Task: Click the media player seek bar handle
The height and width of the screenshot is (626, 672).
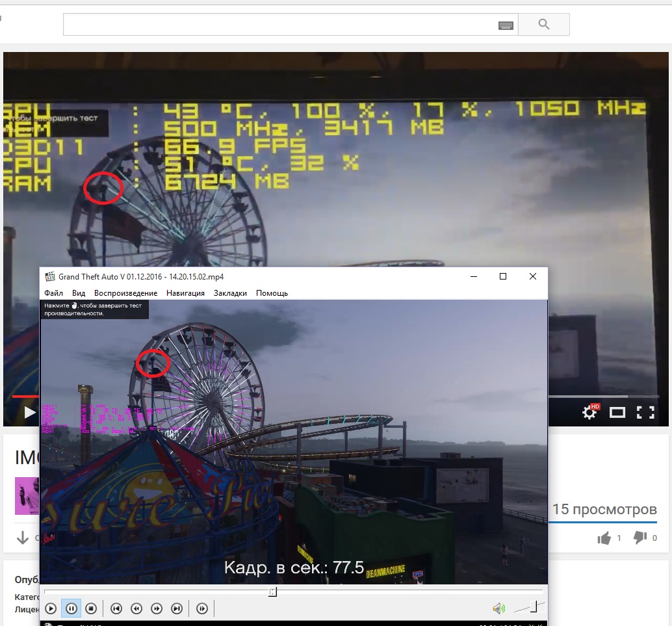Action: coord(272,592)
